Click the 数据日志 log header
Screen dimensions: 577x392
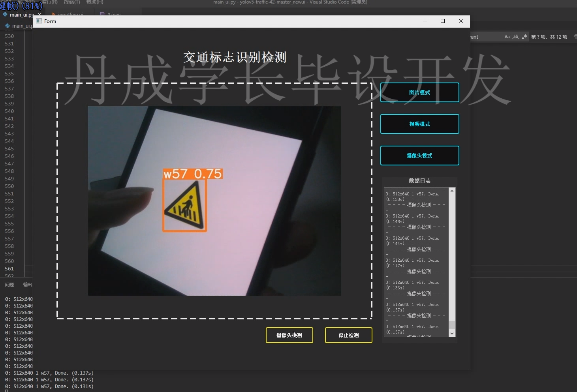[420, 180]
